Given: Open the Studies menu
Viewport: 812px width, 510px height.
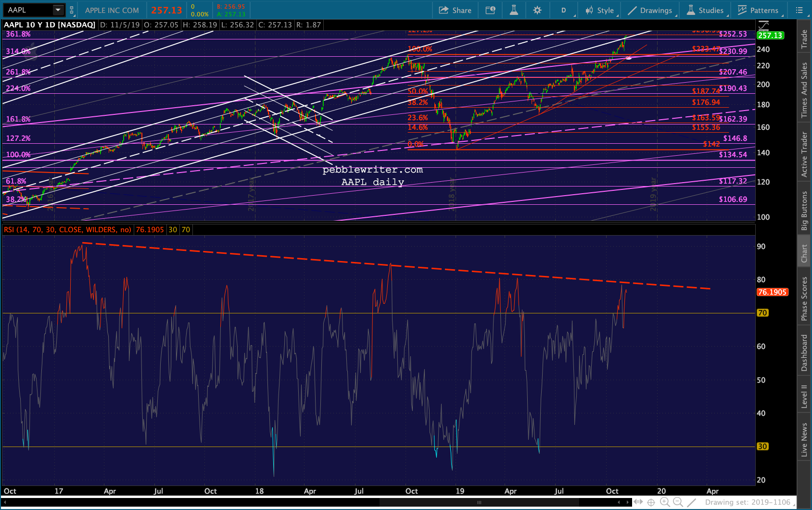Looking at the screenshot, I should [x=705, y=10].
